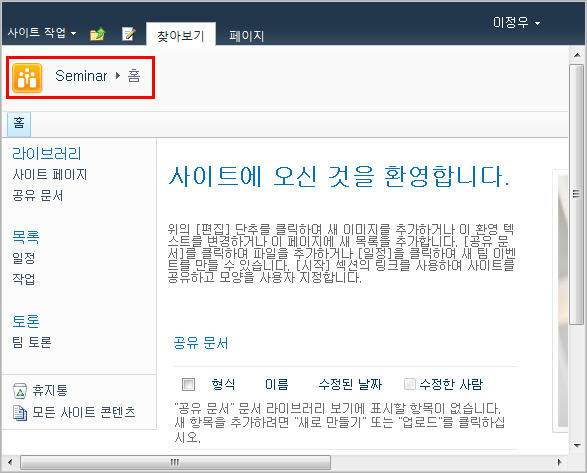
Task: Click the 모든 사이트 콘텐츠 document icon
Action: point(19,413)
